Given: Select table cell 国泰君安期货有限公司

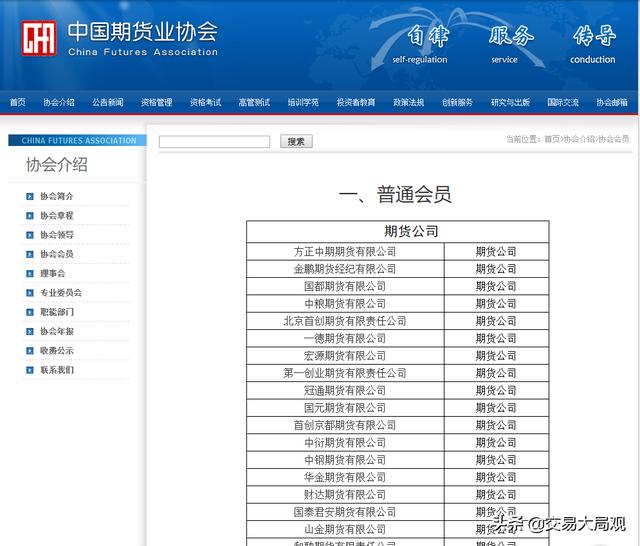Looking at the screenshot, I should point(345,512).
